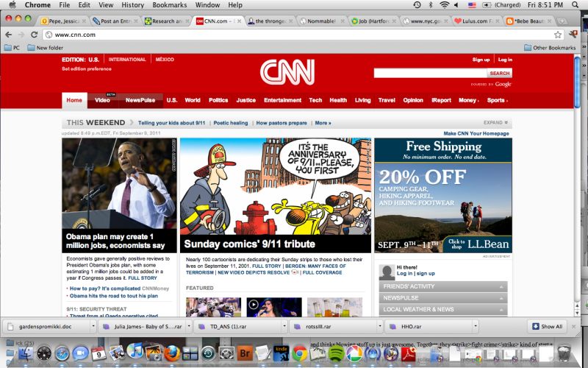
Task: Open Spotify from the dock
Action: [x=336, y=353]
